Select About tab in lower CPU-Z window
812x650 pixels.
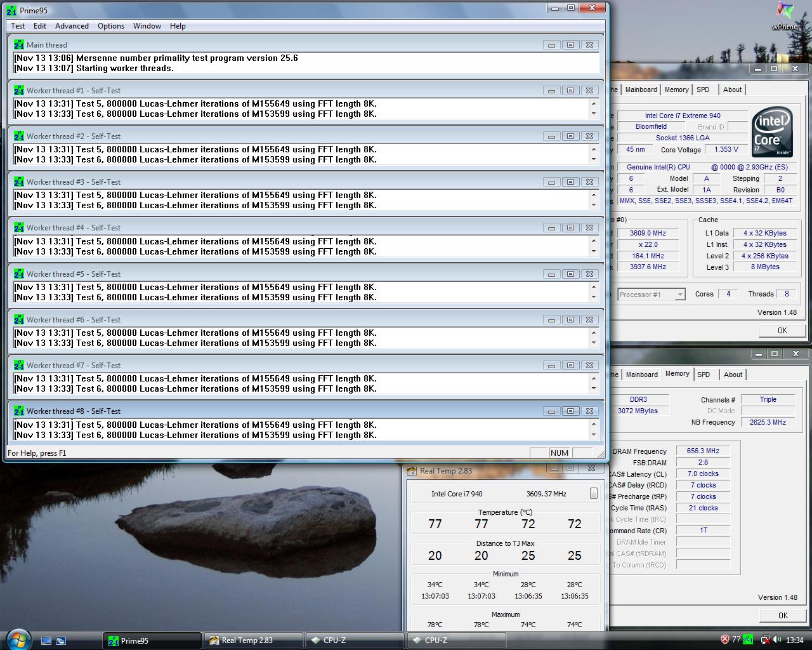[x=733, y=375]
